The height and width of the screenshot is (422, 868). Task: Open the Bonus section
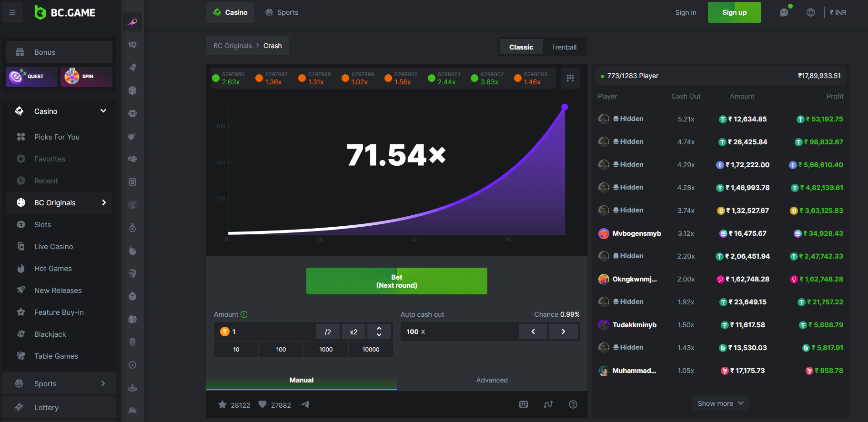tap(59, 52)
